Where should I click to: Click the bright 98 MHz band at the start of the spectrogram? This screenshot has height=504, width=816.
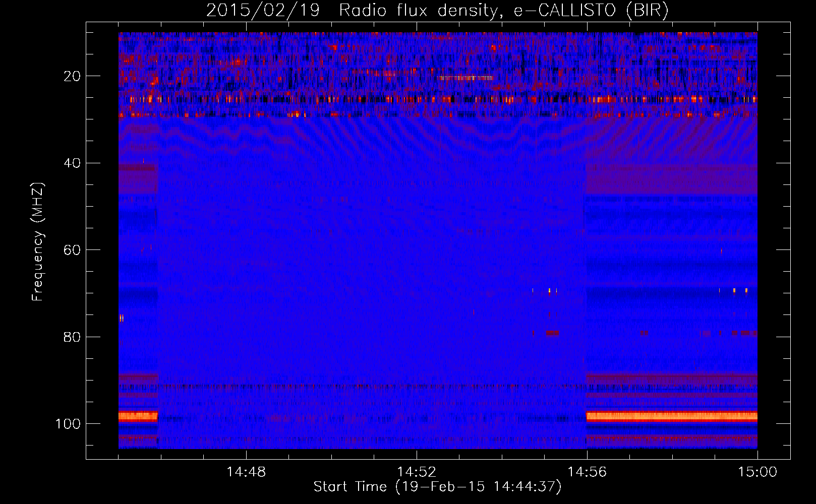138,416
